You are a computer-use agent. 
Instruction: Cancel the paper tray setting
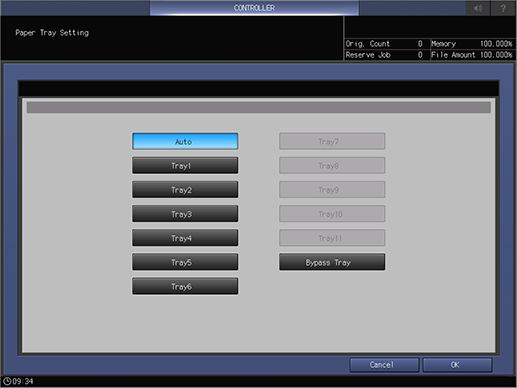coord(384,365)
